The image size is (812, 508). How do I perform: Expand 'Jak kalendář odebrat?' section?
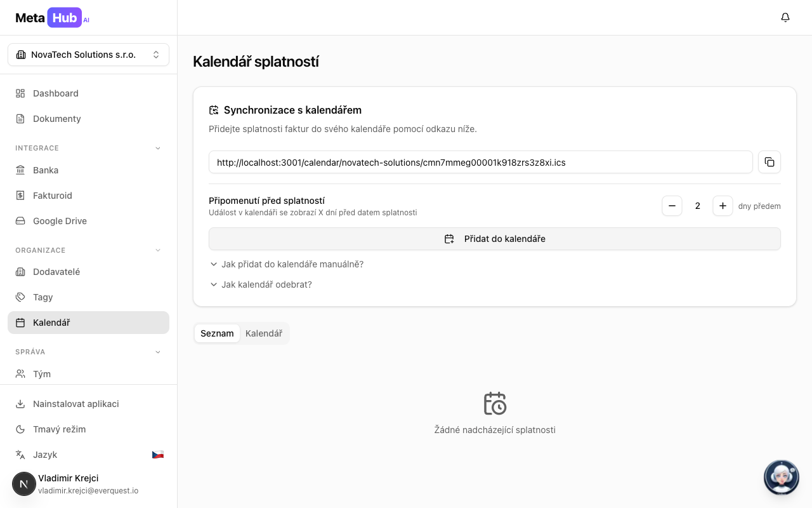click(266, 284)
